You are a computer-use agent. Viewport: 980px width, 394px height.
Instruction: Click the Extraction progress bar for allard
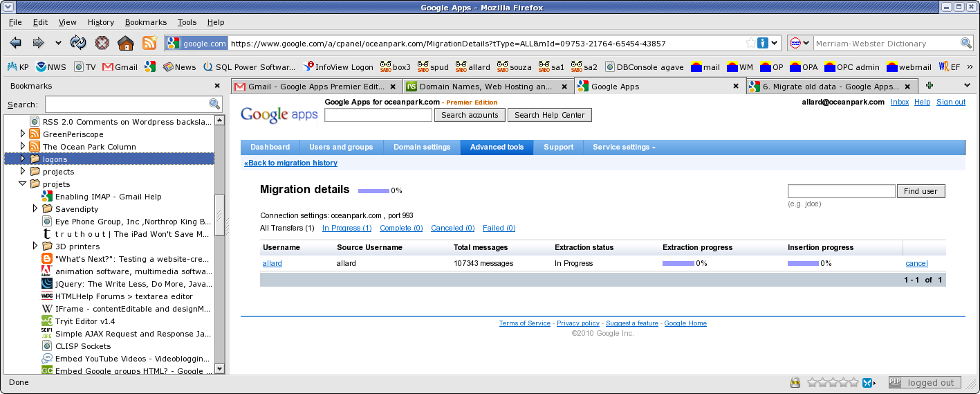(x=678, y=263)
